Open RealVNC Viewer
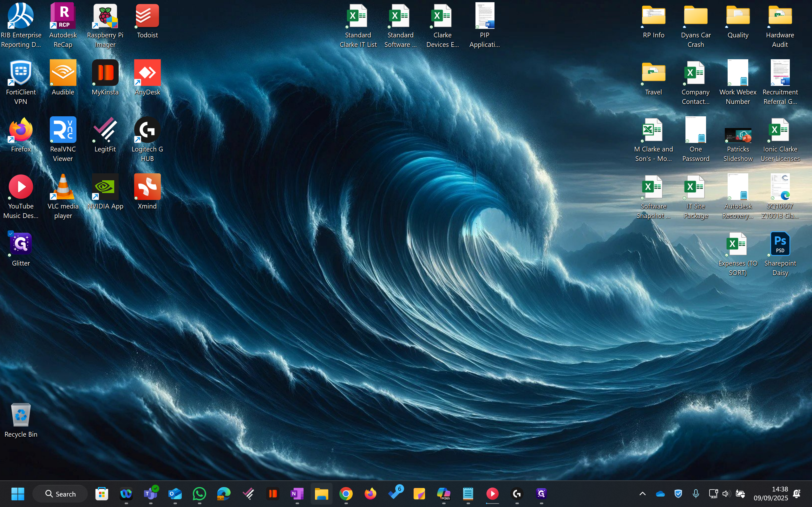The height and width of the screenshot is (507, 812). point(63,131)
